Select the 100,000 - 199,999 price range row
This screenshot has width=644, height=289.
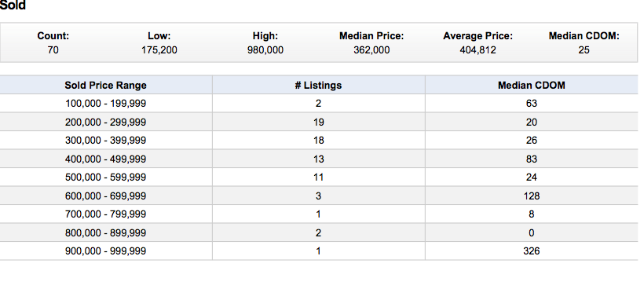[319, 104]
